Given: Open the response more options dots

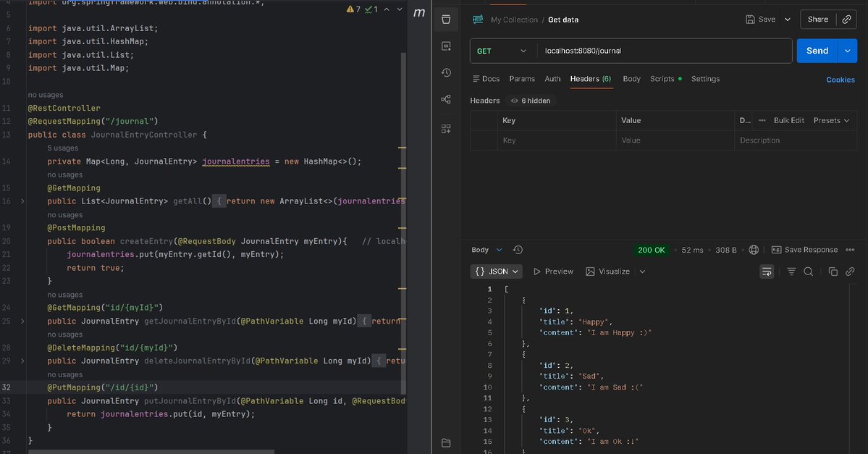Looking at the screenshot, I should tap(851, 251).
